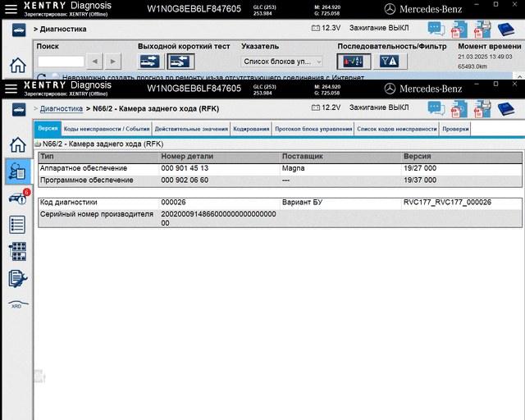The width and height of the screenshot is (525, 420).
Task: Click manufacturer serial number value
Action: tap(218, 218)
